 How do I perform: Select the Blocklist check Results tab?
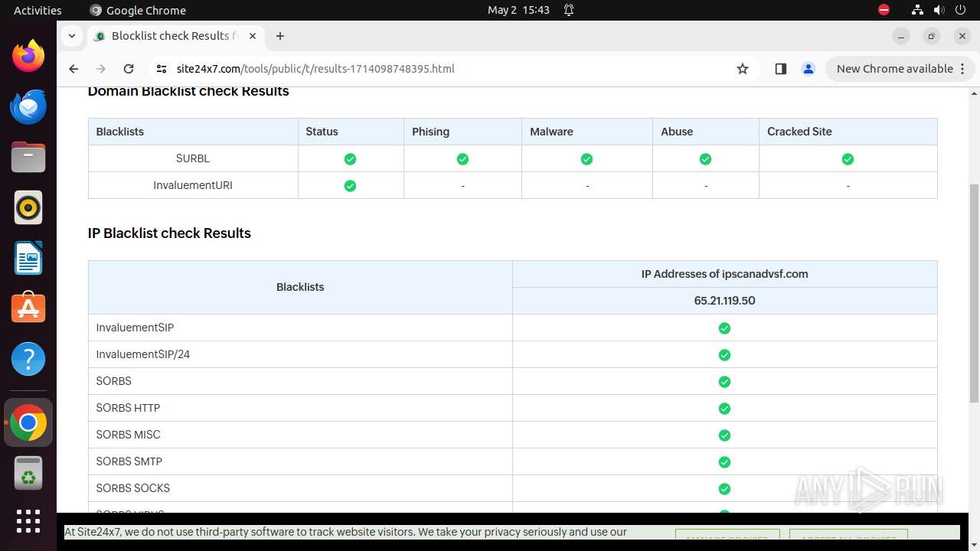click(176, 36)
